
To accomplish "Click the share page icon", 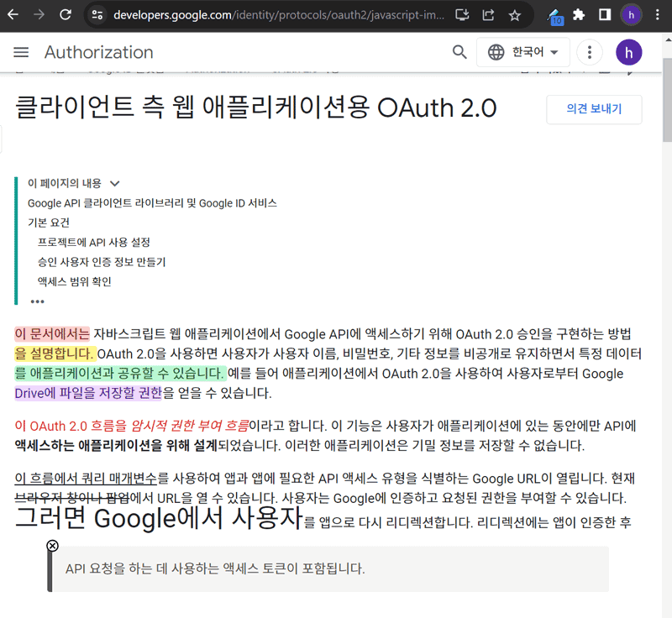I will click(488, 15).
